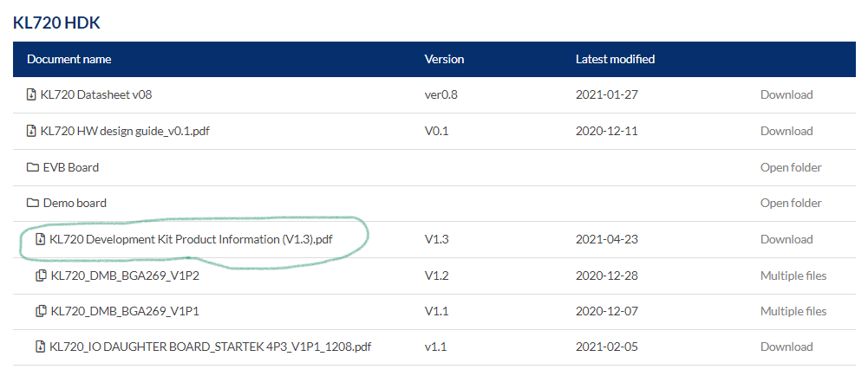Click the IO DAUGHTER BOARD PDF file icon
868x376 pixels.
[x=41, y=347]
